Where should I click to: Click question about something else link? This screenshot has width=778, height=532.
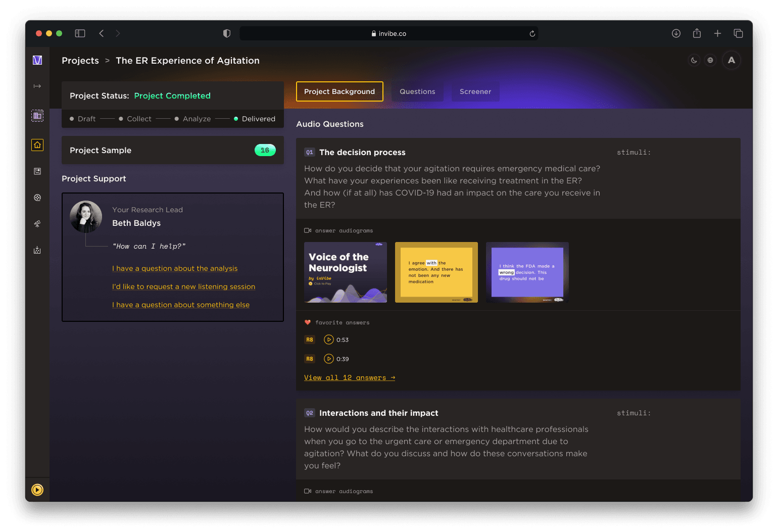pos(181,305)
